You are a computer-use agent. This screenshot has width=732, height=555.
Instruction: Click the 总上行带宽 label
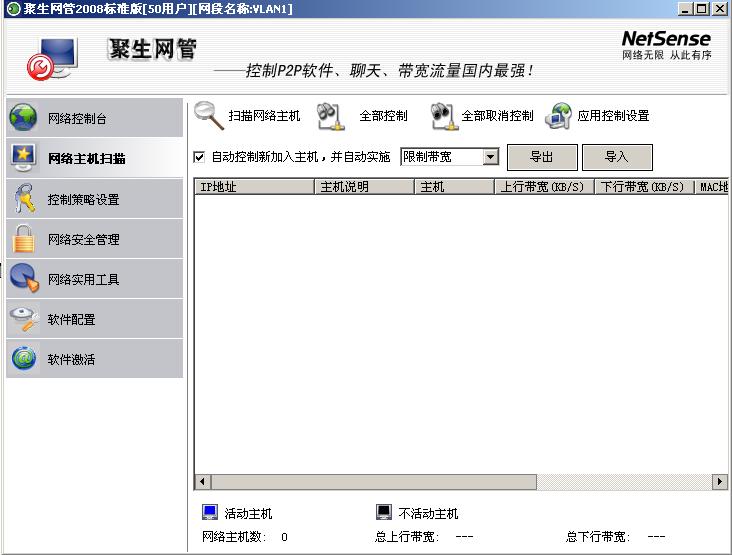coord(407,537)
